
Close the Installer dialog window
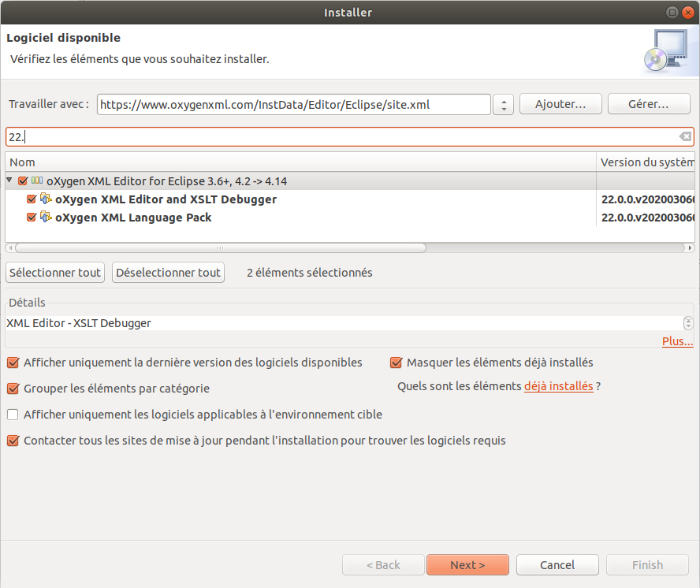tap(687, 12)
